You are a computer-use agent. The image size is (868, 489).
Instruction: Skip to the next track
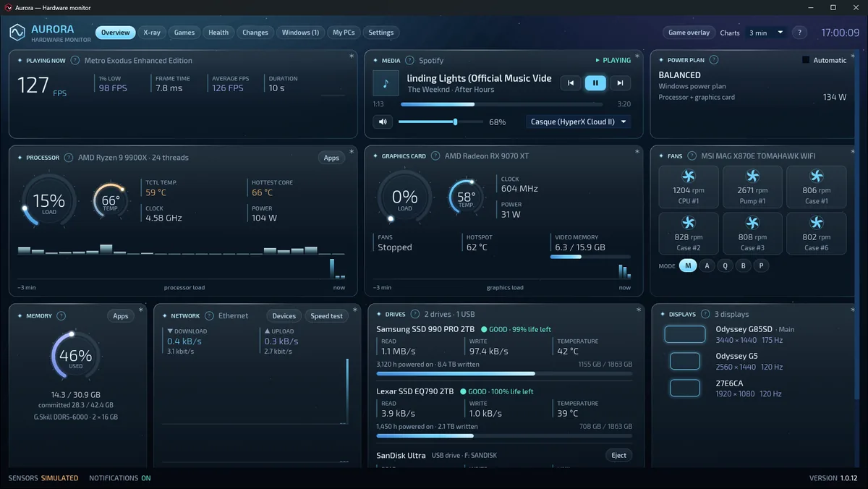coord(620,83)
